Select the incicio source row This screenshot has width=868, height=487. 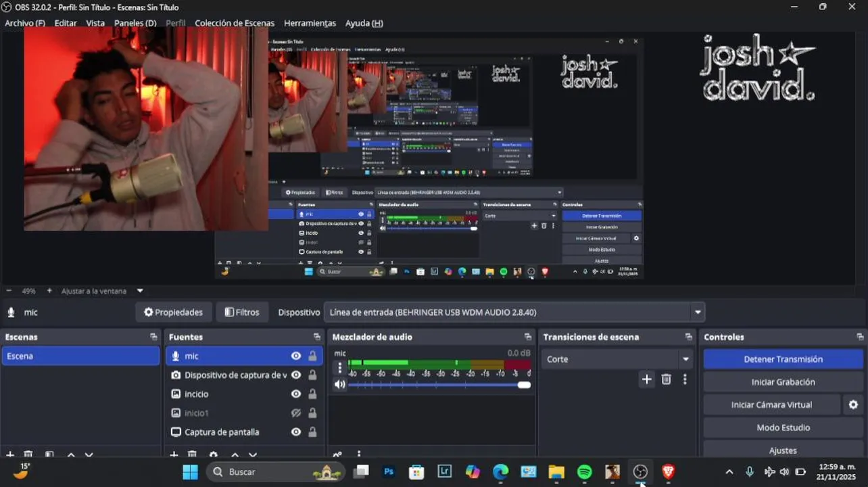244,394
